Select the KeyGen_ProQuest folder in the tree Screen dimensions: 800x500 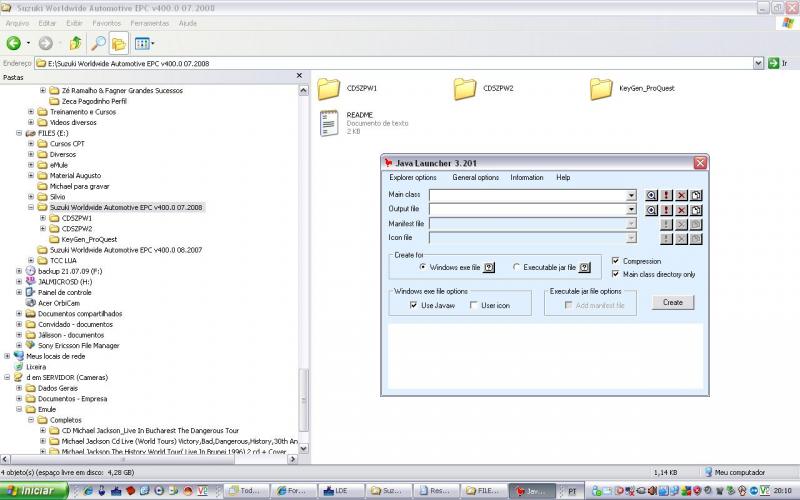pos(89,239)
